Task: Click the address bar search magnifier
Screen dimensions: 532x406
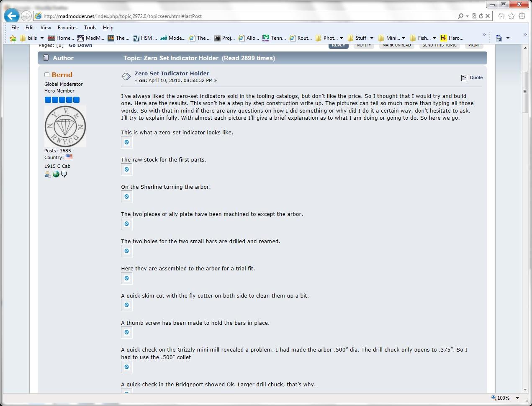Action: [461, 16]
